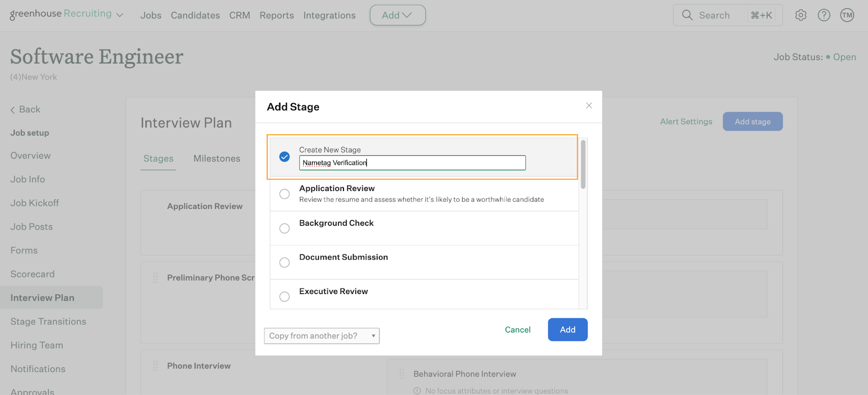Click drag handle beside Behavioral Phone Interview
The width and height of the screenshot is (868, 395).
tap(402, 374)
